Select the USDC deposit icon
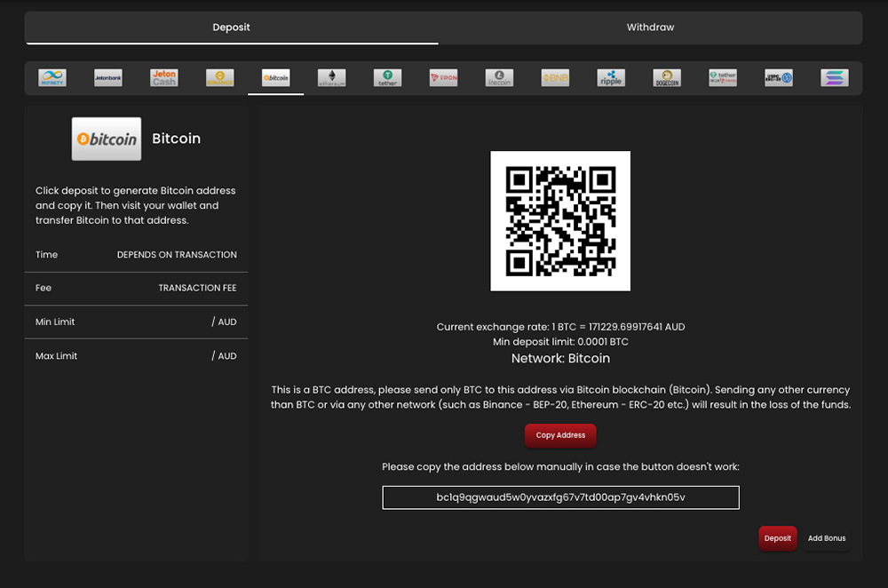The width and height of the screenshot is (888, 588). pos(779,77)
